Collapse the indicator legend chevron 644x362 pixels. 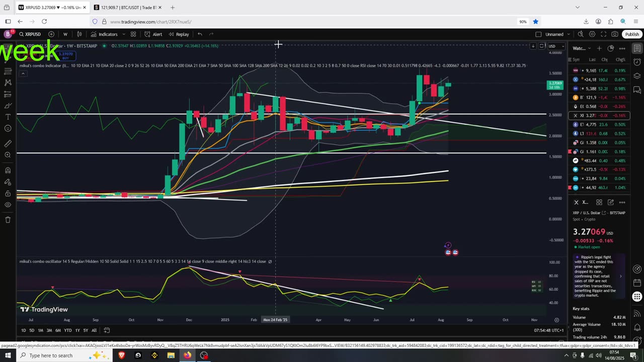pos(23,73)
